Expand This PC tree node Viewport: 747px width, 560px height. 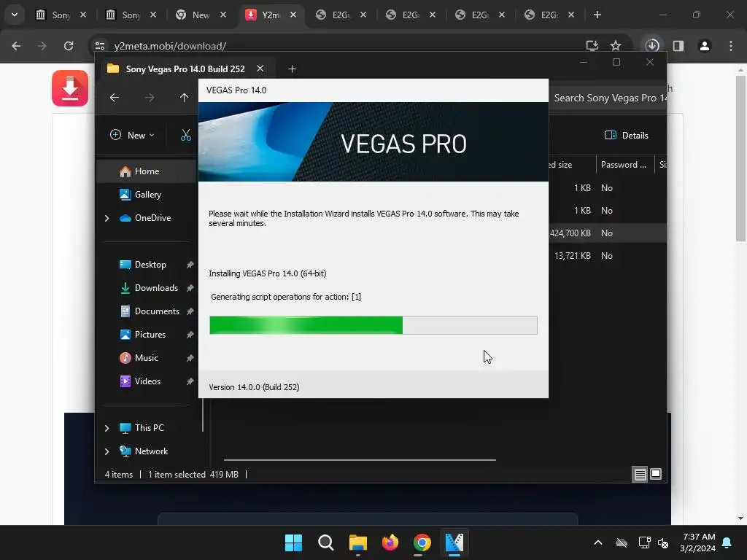click(107, 428)
